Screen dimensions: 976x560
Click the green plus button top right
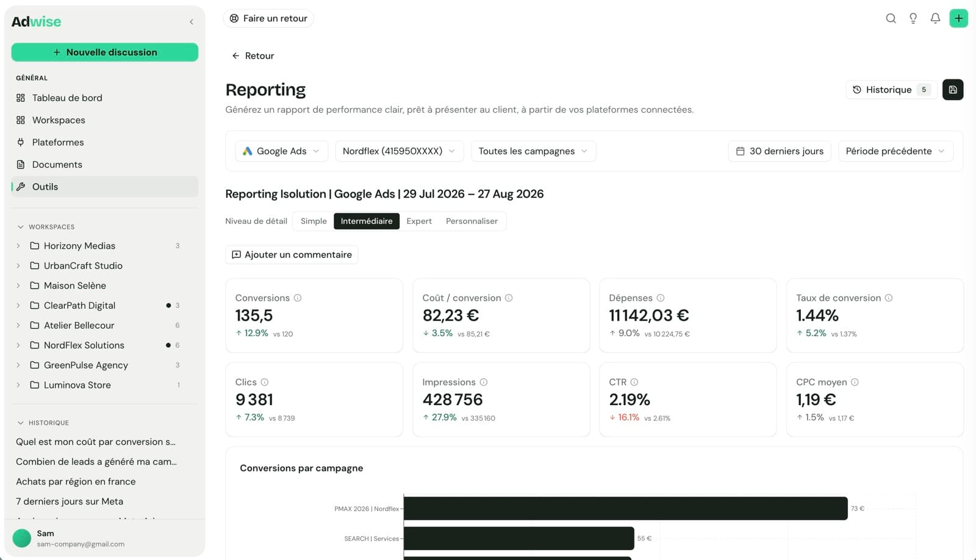(x=958, y=18)
